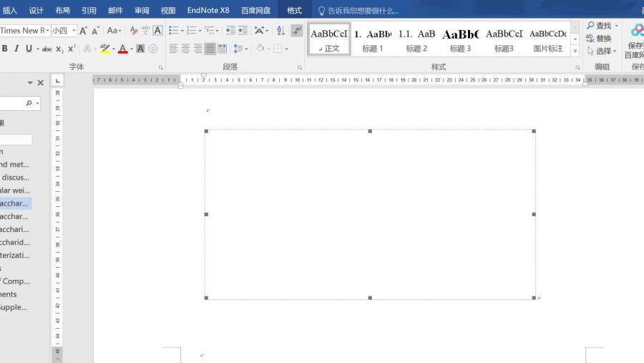This screenshot has height=363, width=644.
Task: Click the bullet list icon
Action: coord(172,31)
